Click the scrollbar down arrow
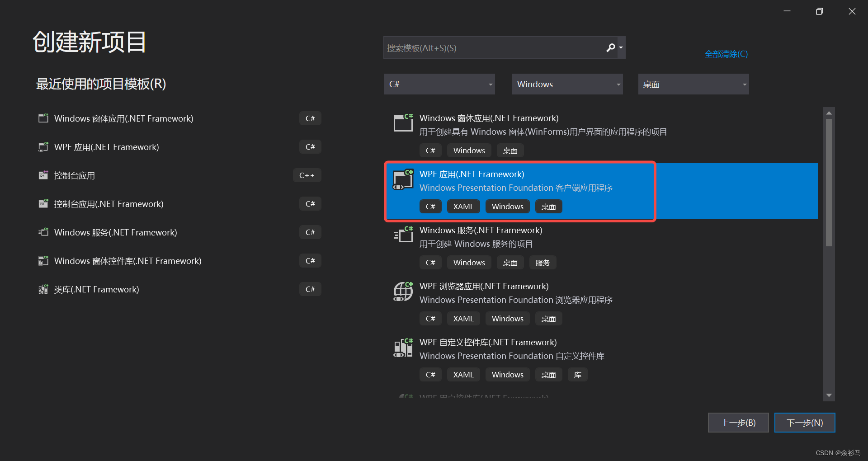Image resolution: width=868 pixels, height=461 pixels. [x=829, y=395]
